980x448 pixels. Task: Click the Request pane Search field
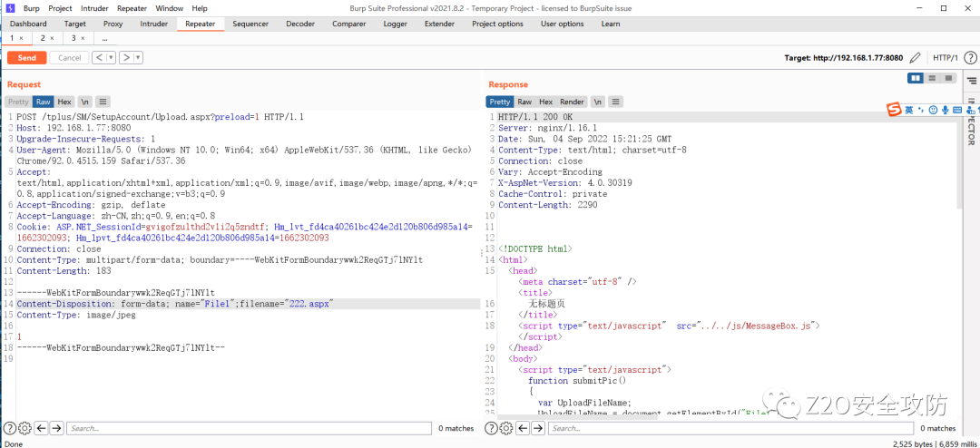pyautogui.click(x=249, y=428)
